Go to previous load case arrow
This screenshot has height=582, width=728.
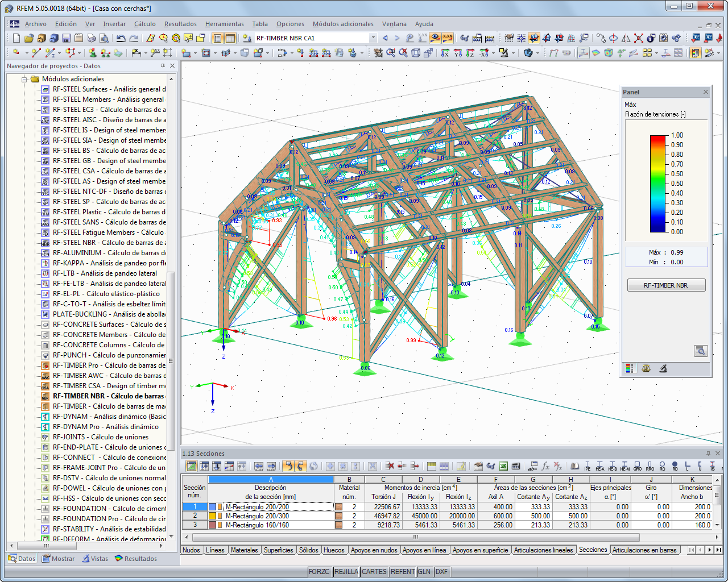(x=385, y=38)
